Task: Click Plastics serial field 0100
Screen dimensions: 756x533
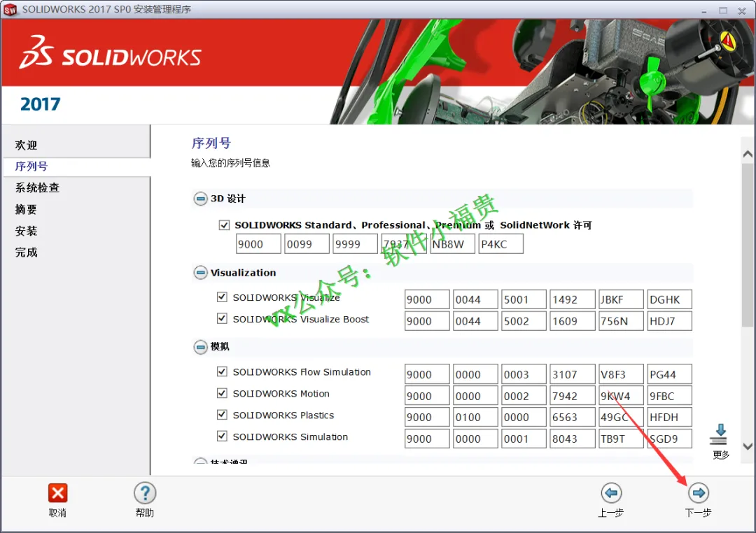Action: pyautogui.click(x=475, y=417)
